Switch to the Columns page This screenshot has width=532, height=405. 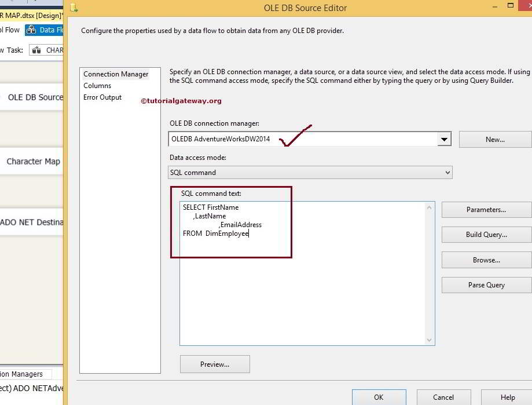click(97, 85)
